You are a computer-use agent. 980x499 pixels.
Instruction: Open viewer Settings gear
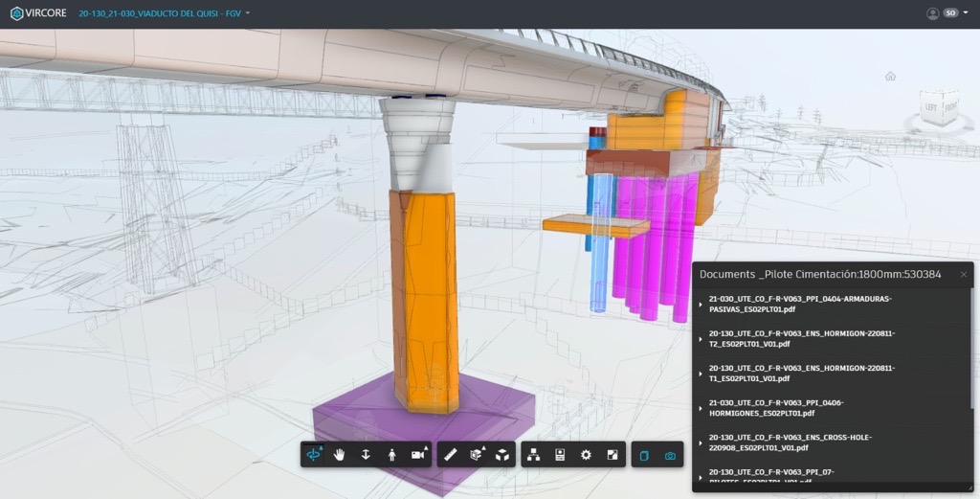coord(586,455)
